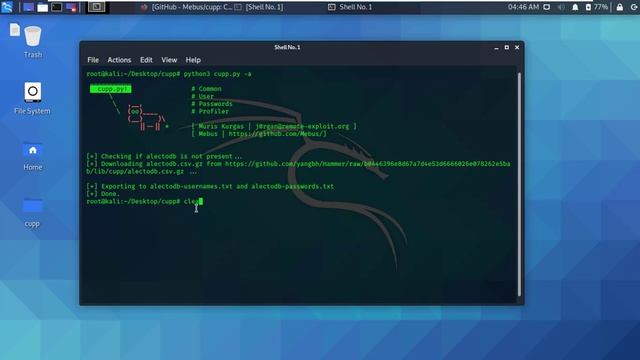Click the fourth launcher icon in panel
Image resolution: width=640 pixels, height=360 pixels.
[71, 7]
